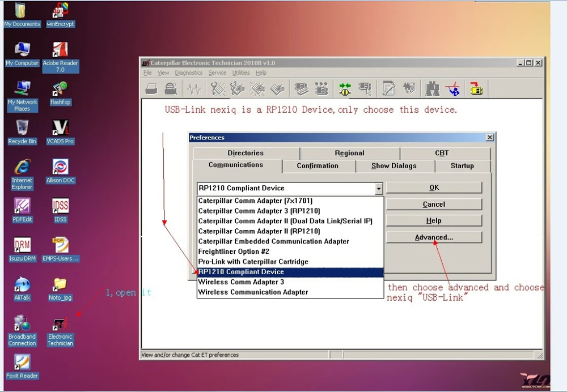Choose Freightliner Option #2 entry
This screenshot has width=567, height=392.
(x=290, y=251)
